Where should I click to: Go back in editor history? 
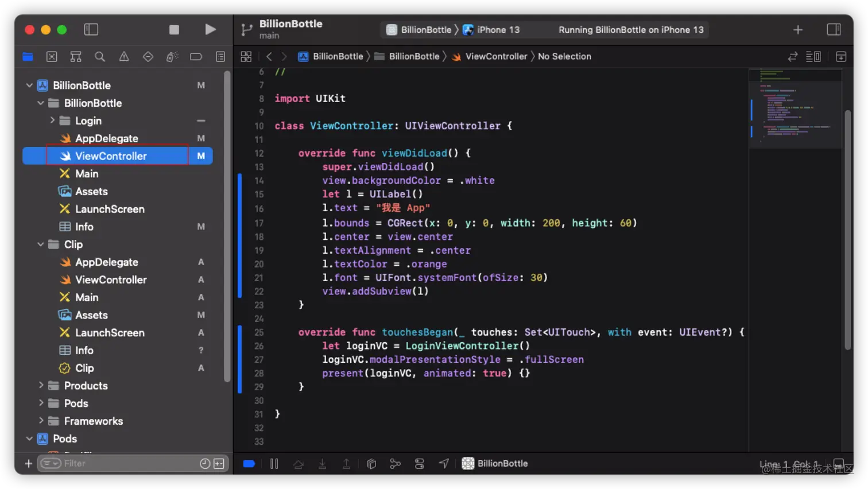(269, 56)
